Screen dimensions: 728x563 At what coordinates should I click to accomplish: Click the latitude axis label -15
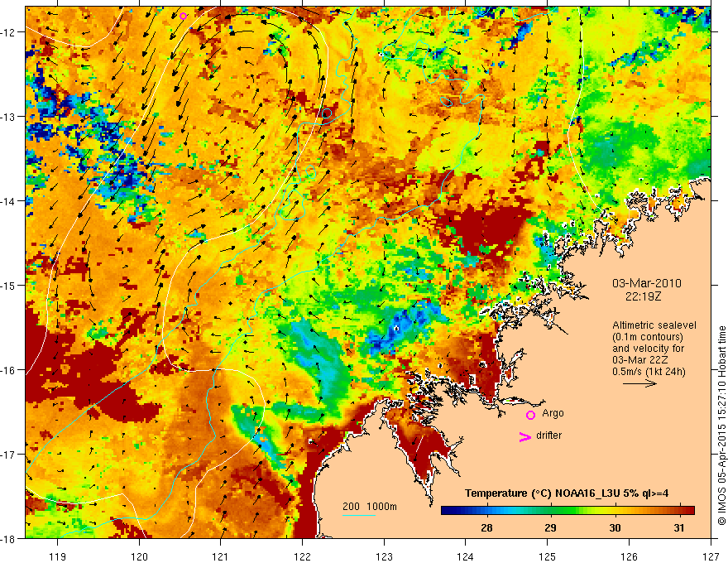tap(9, 285)
